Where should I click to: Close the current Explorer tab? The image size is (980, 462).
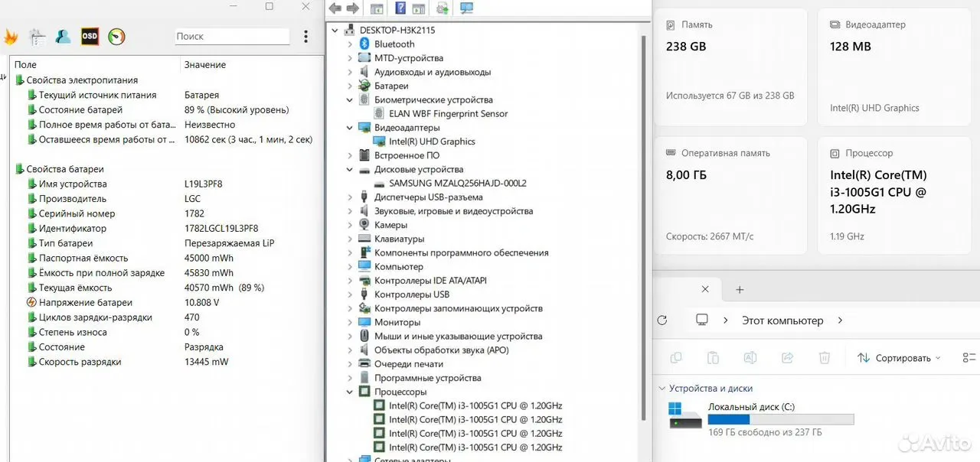[706, 290]
